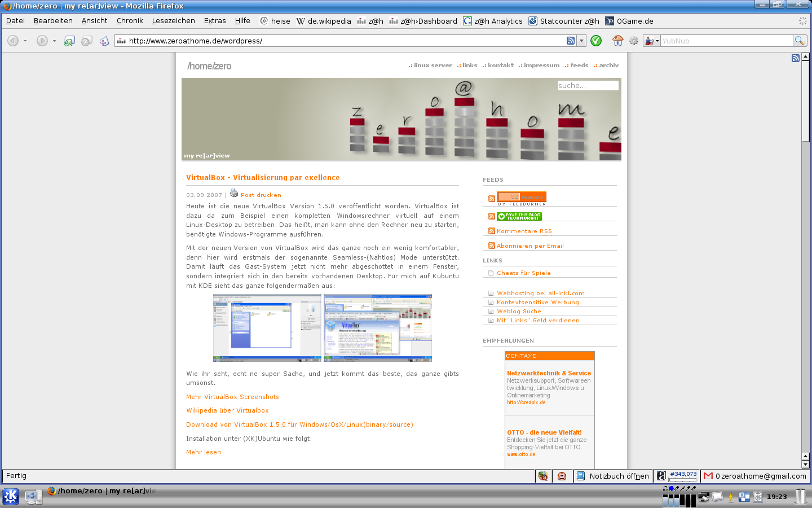Click the Back navigation arrow button
Viewport: 812px width, 508px height.
point(13,41)
